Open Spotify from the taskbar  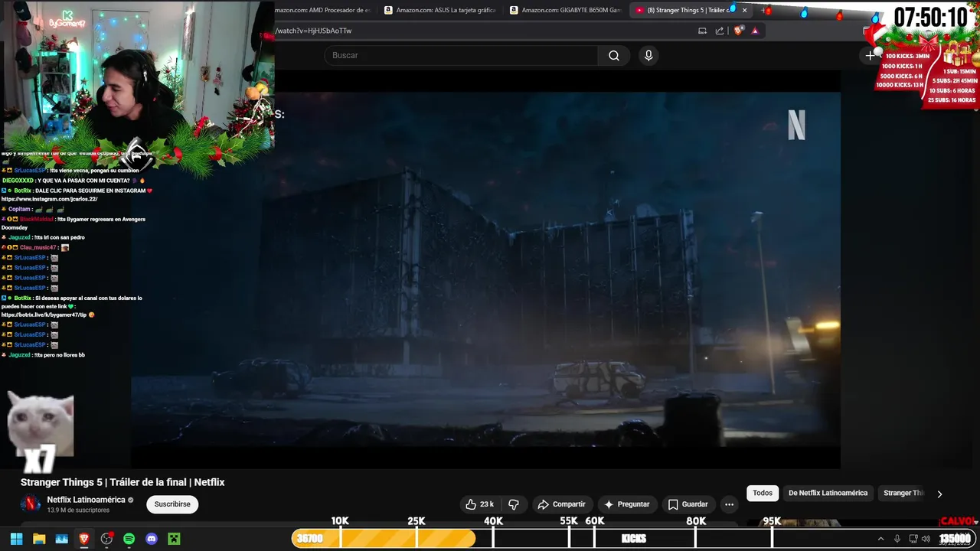129,539
